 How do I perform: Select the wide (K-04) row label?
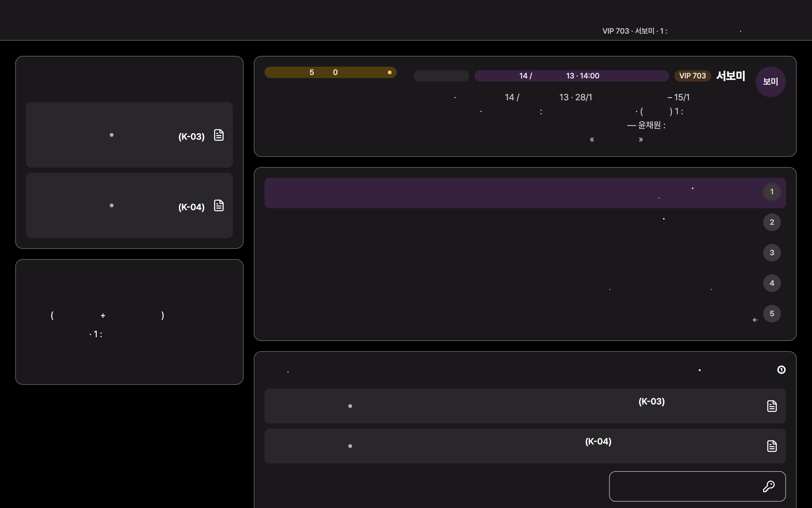(598, 441)
